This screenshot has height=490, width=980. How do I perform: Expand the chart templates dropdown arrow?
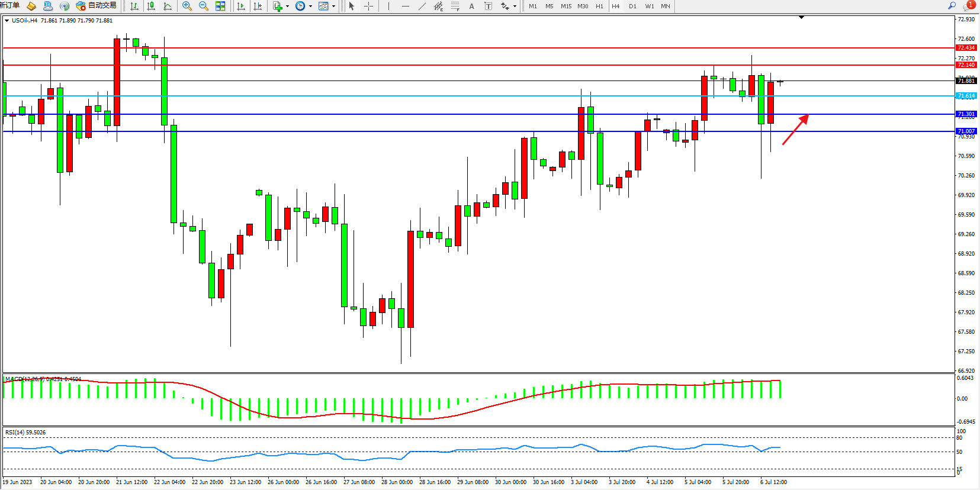pos(333,7)
